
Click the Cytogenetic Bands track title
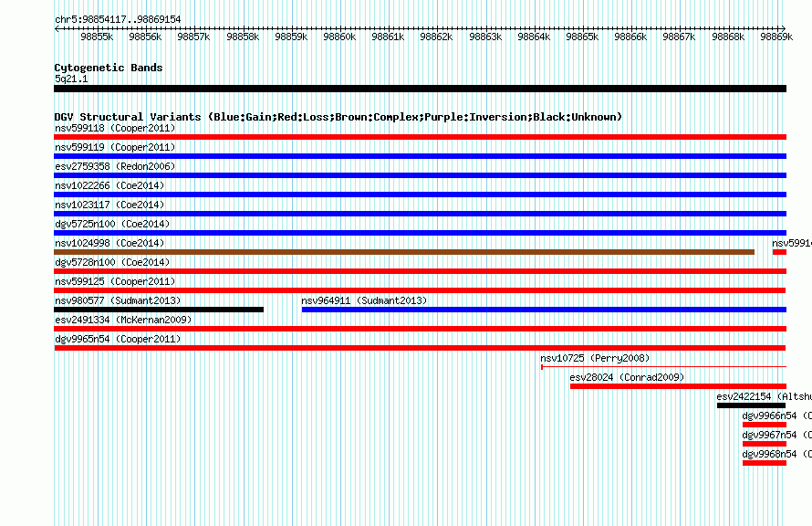tap(109, 68)
